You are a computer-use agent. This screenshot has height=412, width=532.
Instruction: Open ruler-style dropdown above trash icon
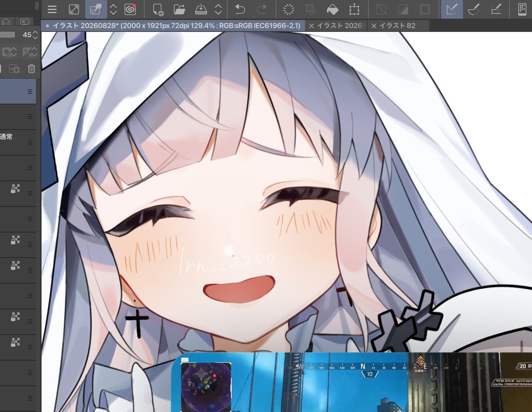pyautogui.click(x=29, y=52)
